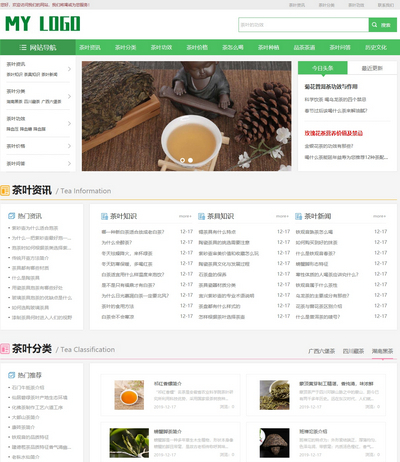Select the 今日头条 tab
This screenshot has height=462, width=400.
coord(323,68)
